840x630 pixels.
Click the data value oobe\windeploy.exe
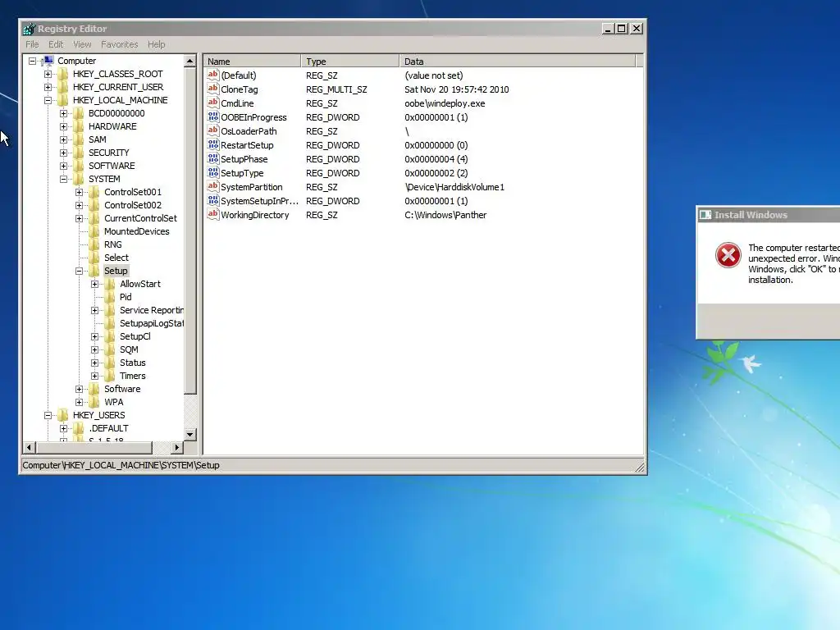[x=445, y=103]
